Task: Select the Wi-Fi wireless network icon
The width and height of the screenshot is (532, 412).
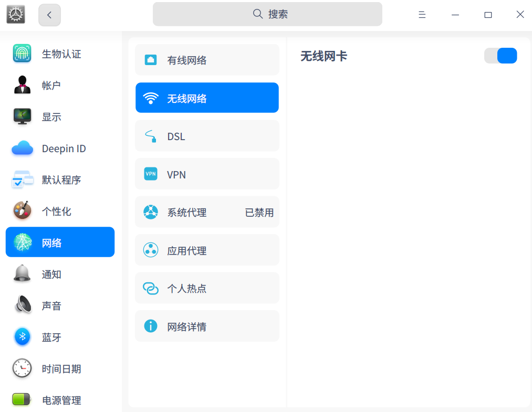Action: 151,97
